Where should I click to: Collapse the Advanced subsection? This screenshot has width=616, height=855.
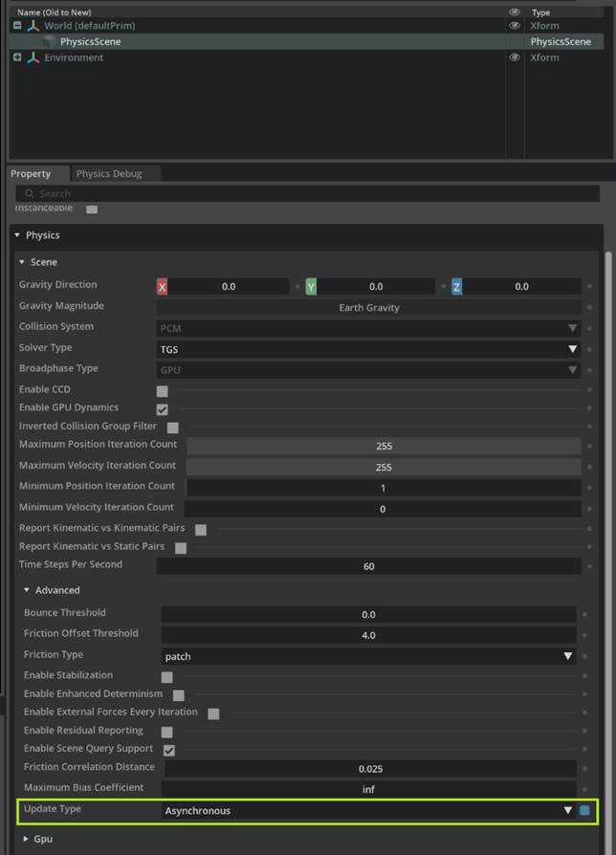(x=27, y=590)
